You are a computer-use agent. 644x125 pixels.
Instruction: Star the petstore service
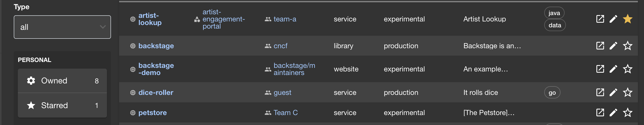[x=627, y=112]
